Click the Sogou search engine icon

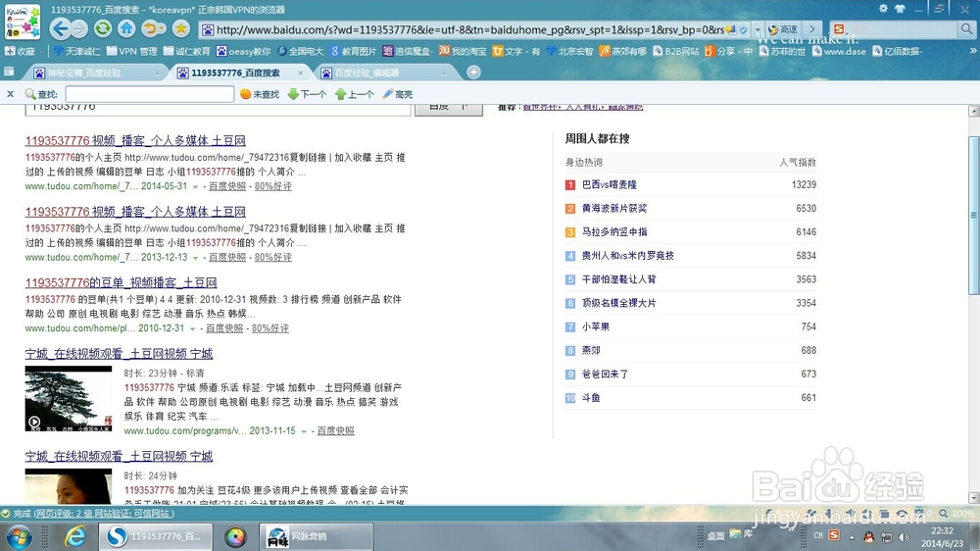(839, 29)
